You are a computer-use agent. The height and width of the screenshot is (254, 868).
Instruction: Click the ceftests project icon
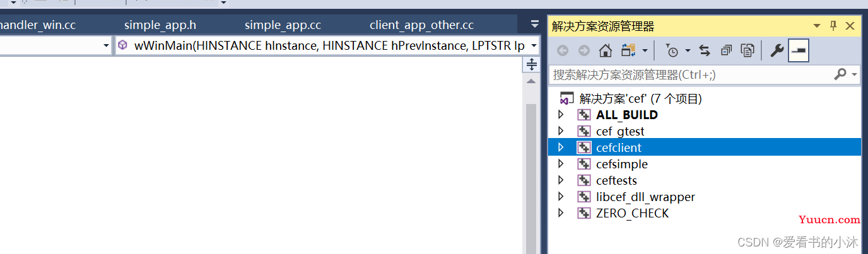pos(584,180)
